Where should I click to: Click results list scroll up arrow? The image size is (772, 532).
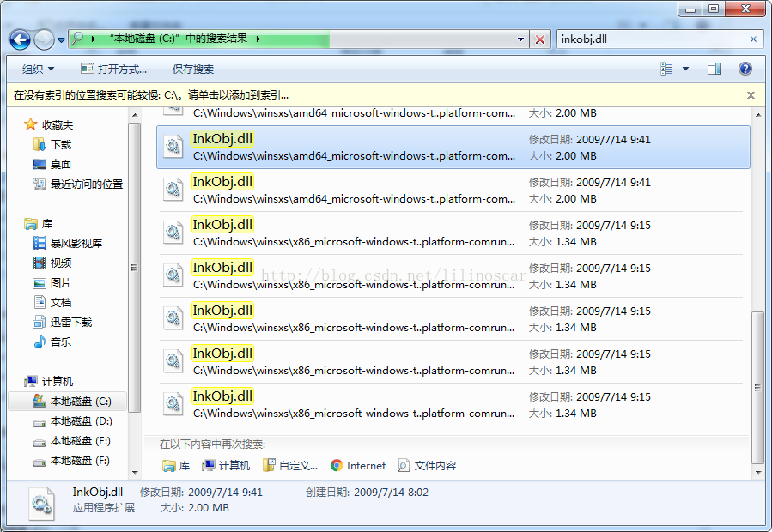coord(758,115)
